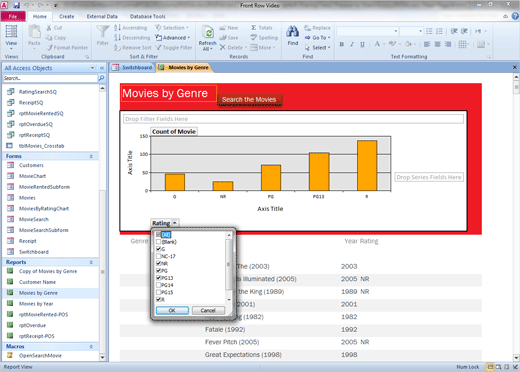Uncheck the PG rating checkbox

[x=159, y=271]
